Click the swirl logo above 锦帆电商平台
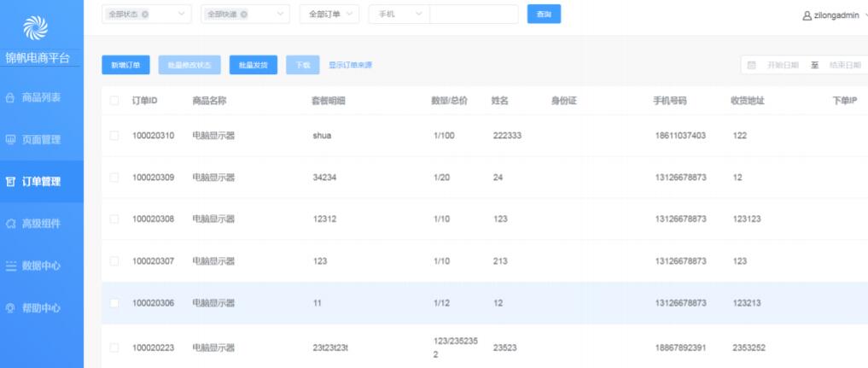 pyautogui.click(x=36, y=27)
